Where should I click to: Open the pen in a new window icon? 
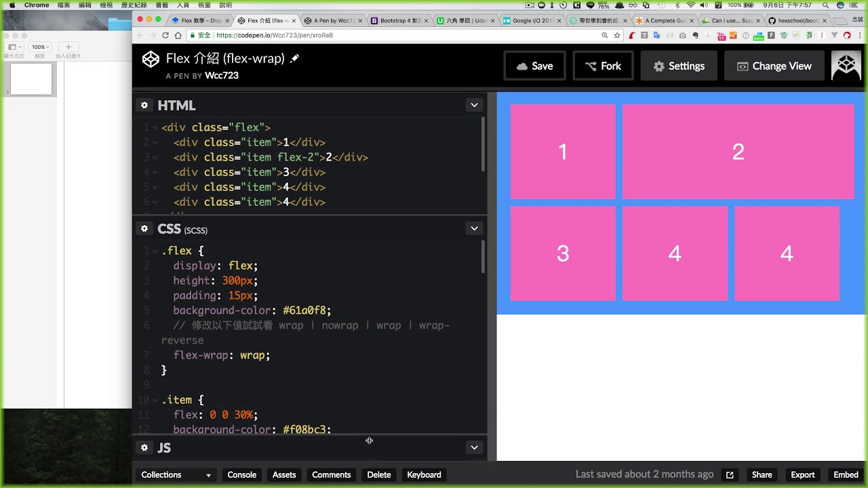pyautogui.click(x=730, y=475)
